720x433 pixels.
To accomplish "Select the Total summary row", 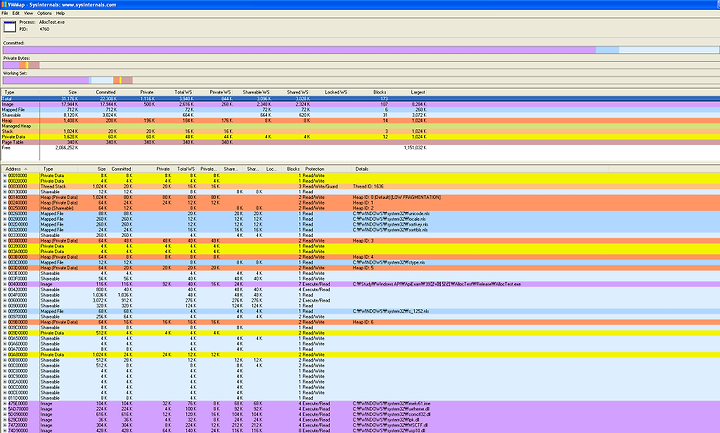I will coord(360,99).
